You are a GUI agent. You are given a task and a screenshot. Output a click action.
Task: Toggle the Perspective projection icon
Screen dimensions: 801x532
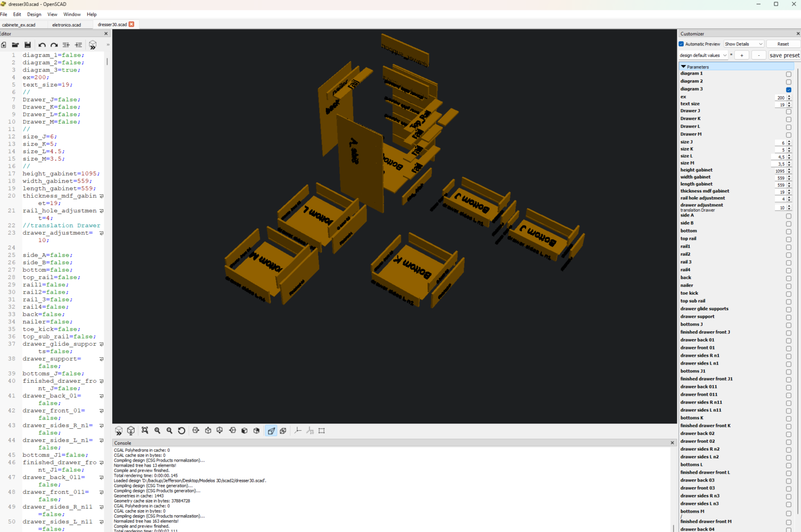(x=271, y=431)
